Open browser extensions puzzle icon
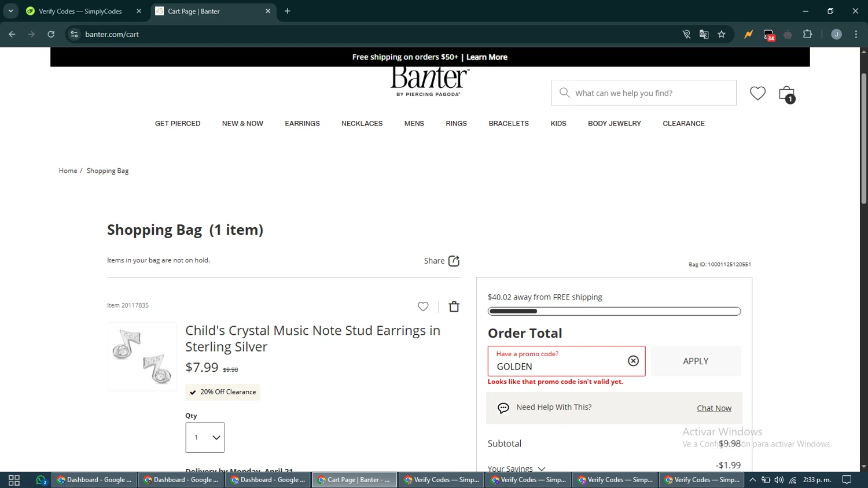The image size is (868, 488). tap(808, 34)
